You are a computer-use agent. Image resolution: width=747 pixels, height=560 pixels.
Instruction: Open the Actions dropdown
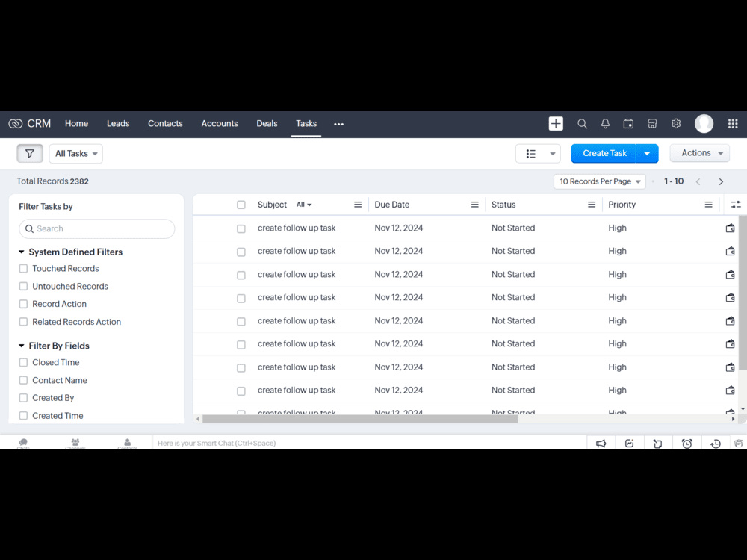(x=700, y=153)
